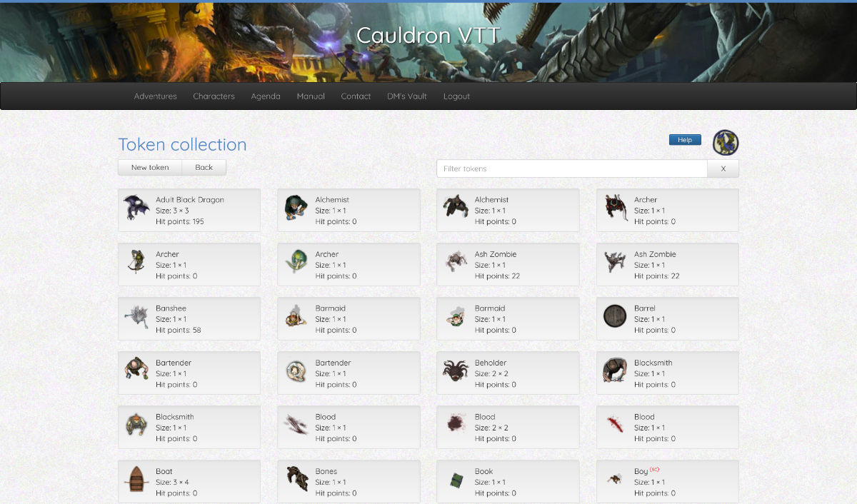Go to the DM's Vault menu
The height and width of the screenshot is (504, 857).
[x=407, y=96]
